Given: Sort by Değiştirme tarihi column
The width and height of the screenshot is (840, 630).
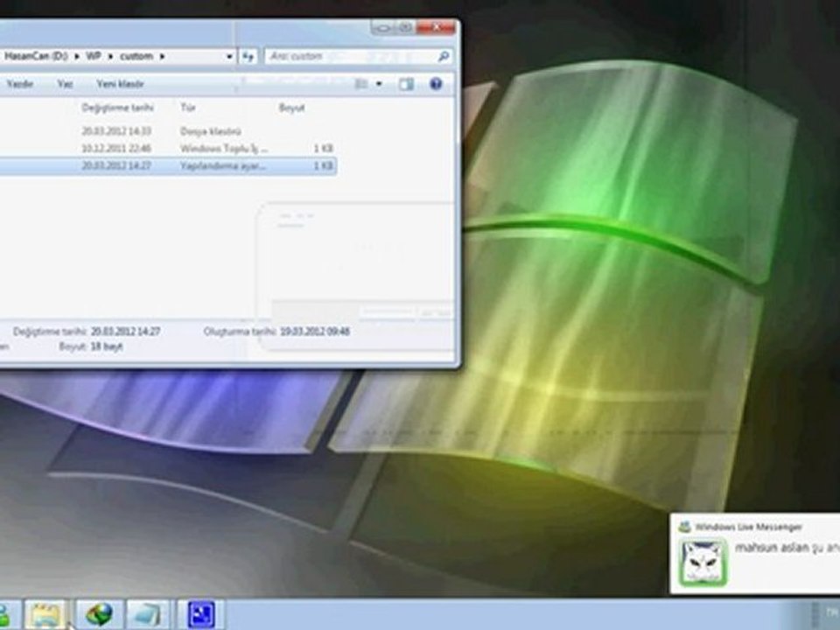Looking at the screenshot, I should (117, 108).
